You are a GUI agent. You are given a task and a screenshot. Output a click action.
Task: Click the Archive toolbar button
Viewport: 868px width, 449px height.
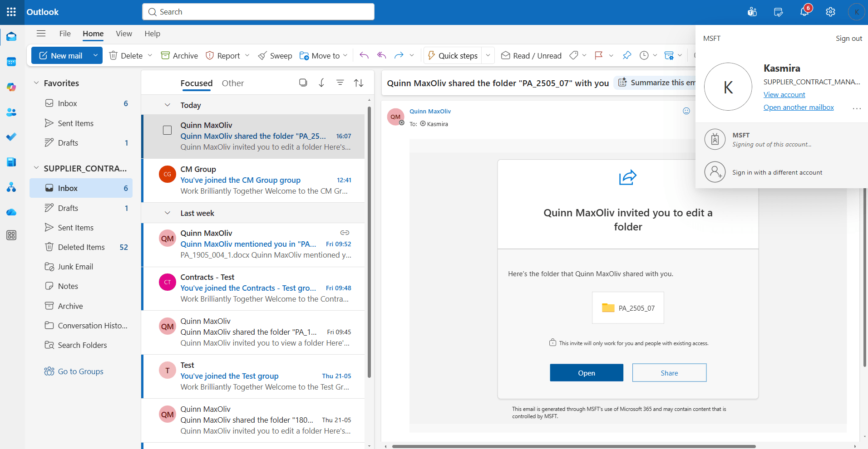180,55
